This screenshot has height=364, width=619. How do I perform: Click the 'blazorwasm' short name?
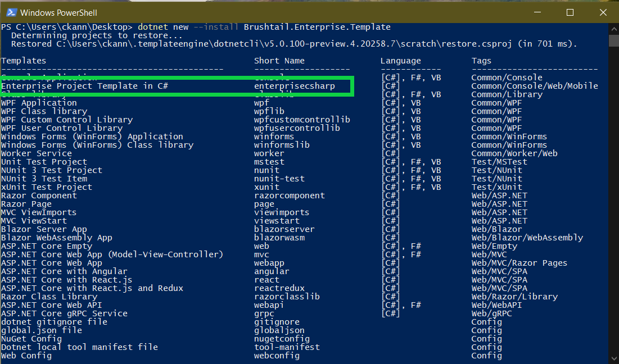coord(279,238)
